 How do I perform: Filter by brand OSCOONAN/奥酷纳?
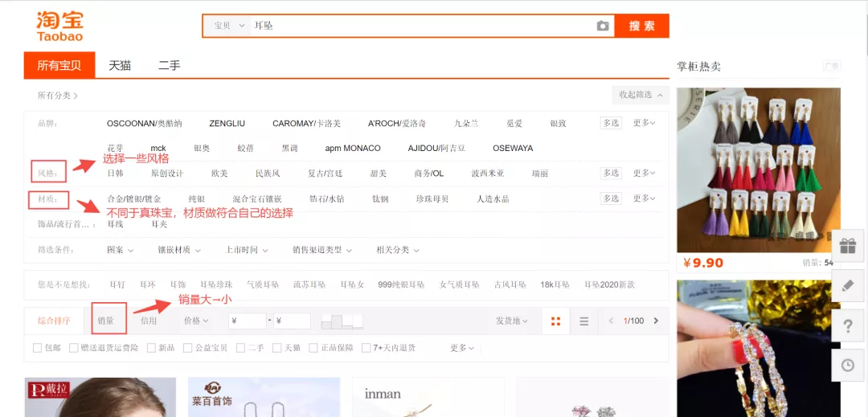[x=145, y=123]
